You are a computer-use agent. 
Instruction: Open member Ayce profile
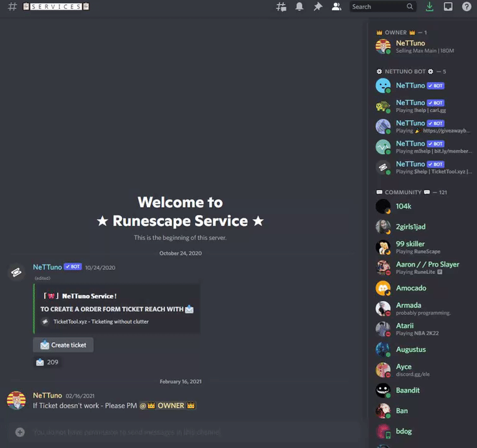[x=423, y=370]
